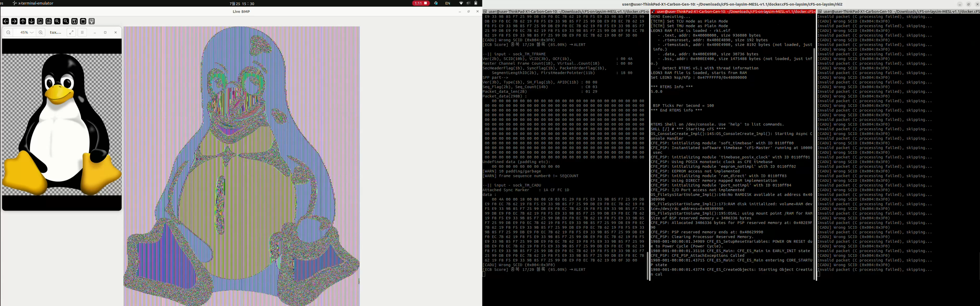Click the right arrow toolbar icon in Live BMP

(x=14, y=21)
